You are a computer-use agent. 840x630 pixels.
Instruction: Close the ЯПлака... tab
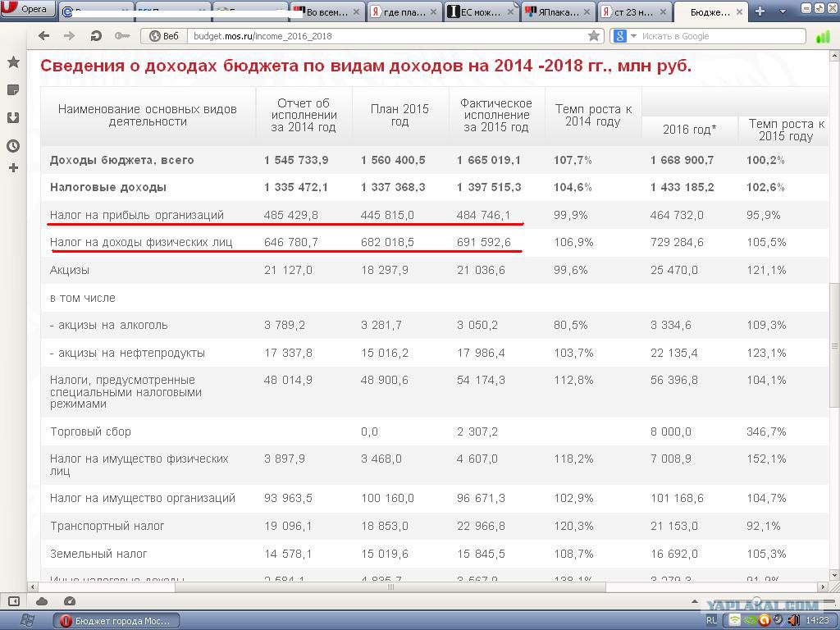tap(587, 11)
